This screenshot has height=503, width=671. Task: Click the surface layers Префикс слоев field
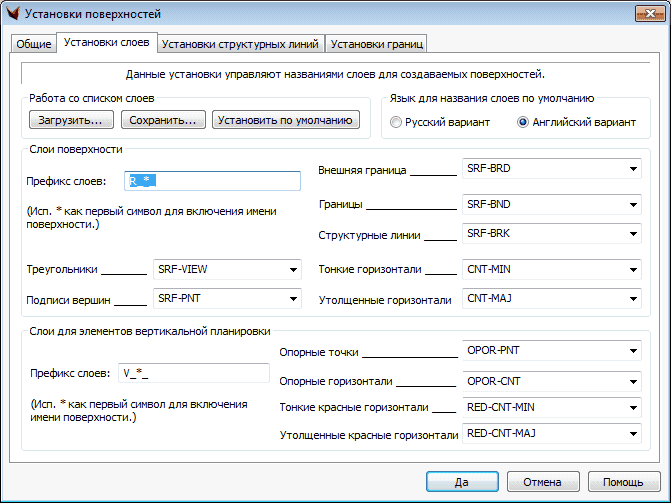click(x=213, y=181)
